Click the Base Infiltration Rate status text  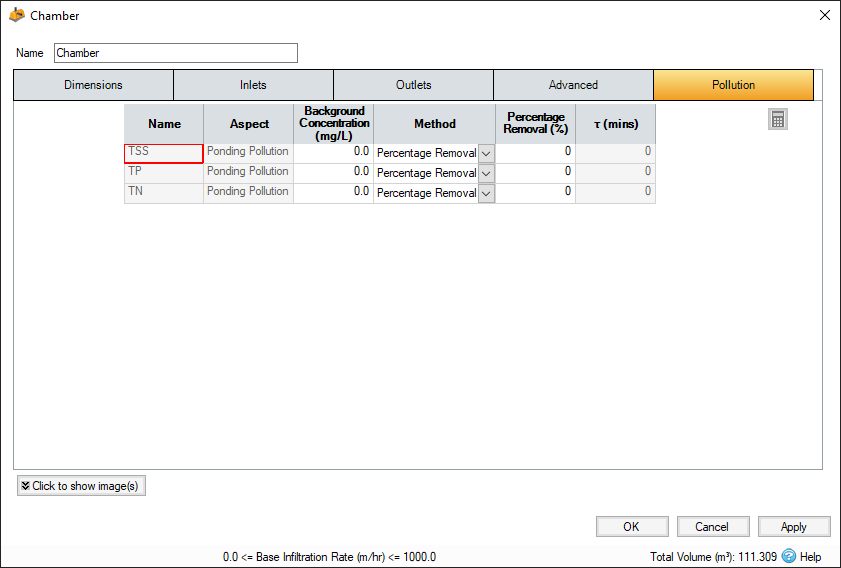[x=329, y=557]
